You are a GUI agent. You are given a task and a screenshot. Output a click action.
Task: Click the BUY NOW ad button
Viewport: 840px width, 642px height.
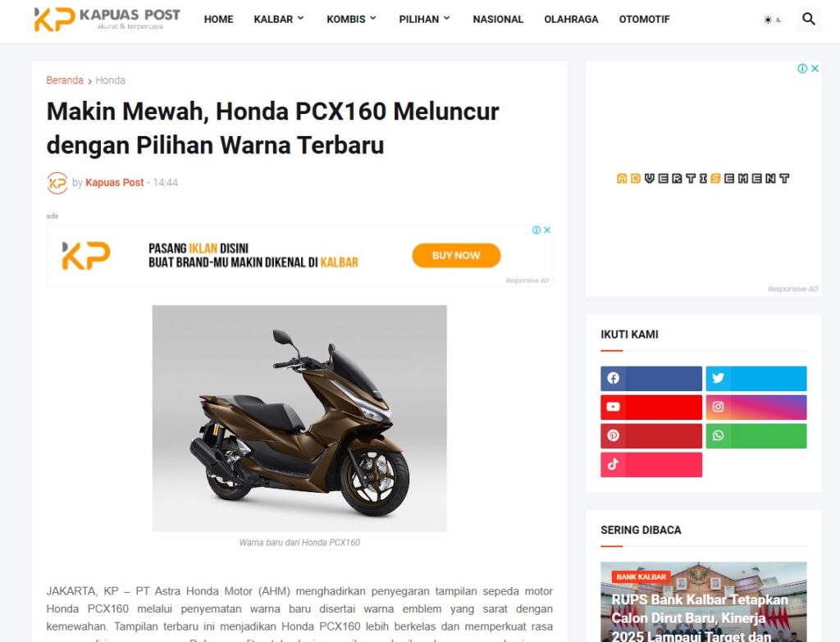point(456,256)
